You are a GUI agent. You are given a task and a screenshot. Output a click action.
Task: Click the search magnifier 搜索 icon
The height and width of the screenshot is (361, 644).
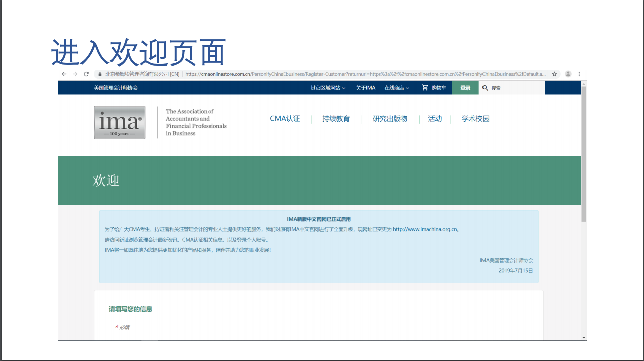[485, 88]
